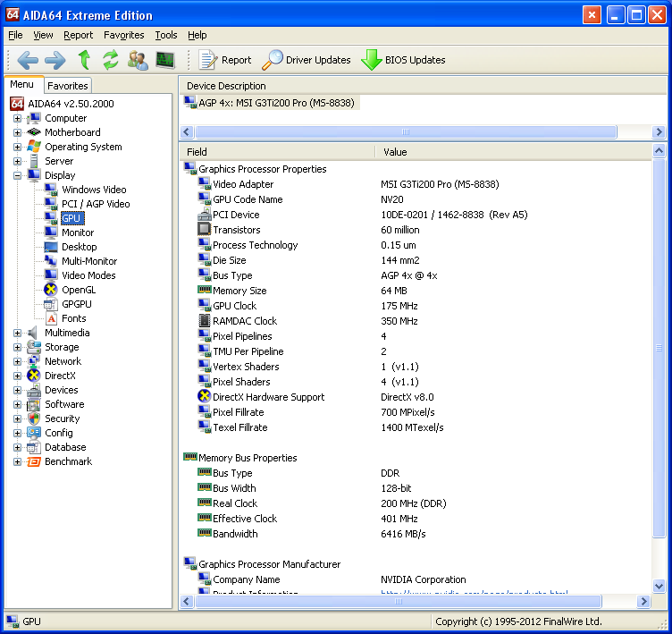The height and width of the screenshot is (634, 672).
Task: Select the Multimedia speaker icon
Action: (x=32, y=333)
